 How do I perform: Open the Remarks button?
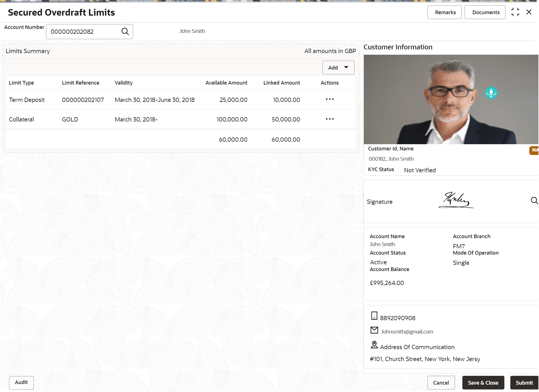444,12
